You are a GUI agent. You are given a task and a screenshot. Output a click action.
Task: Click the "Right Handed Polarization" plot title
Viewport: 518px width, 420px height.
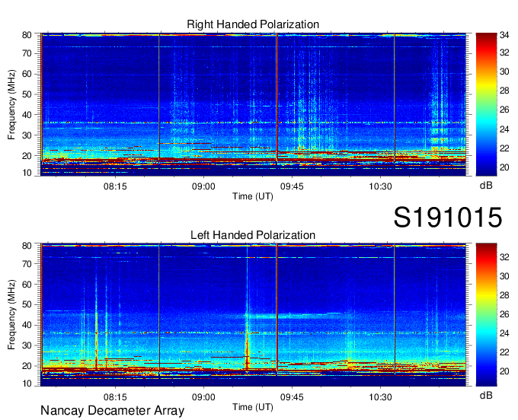click(x=253, y=24)
